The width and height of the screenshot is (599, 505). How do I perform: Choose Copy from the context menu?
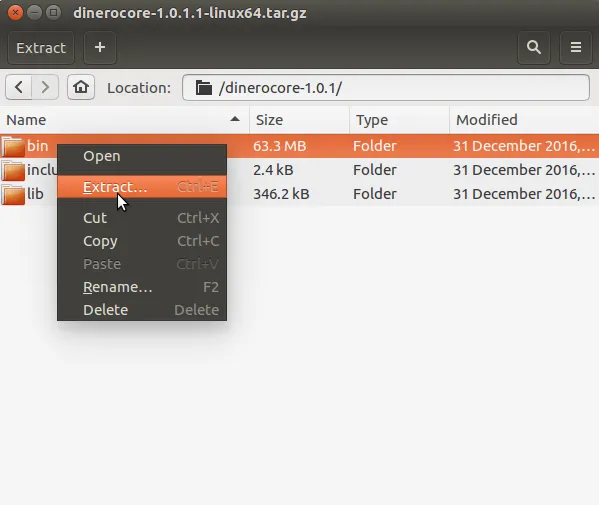[142, 241]
